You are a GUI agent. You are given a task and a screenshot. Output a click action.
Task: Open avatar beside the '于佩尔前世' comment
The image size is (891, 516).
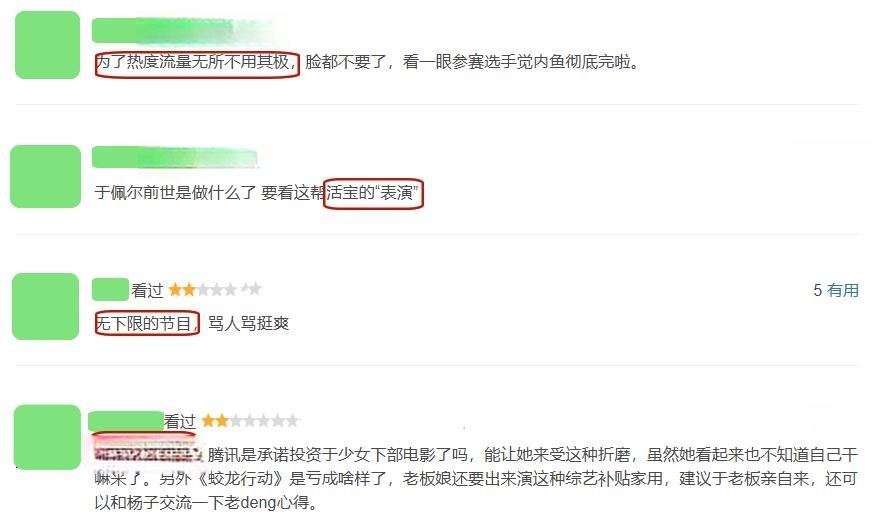[45, 176]
